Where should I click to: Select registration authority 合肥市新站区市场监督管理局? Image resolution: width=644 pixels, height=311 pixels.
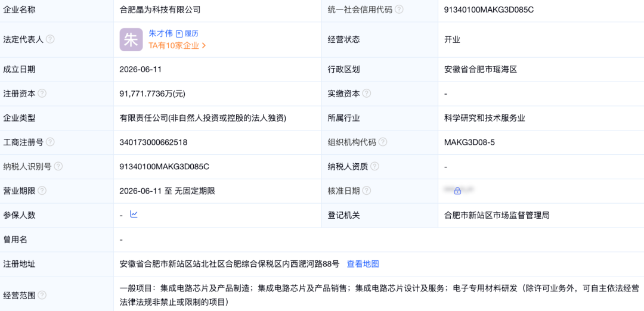coord(497,214)
